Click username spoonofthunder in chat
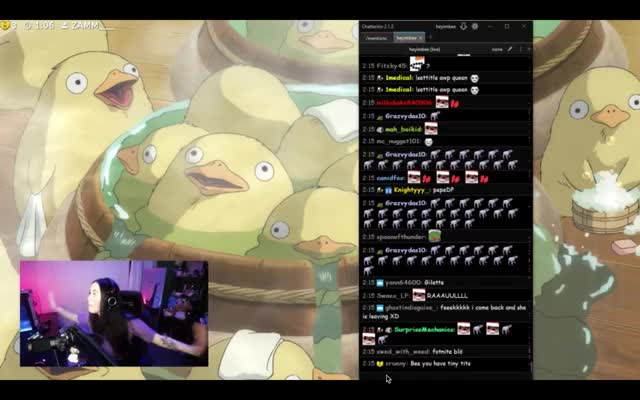Viewport: 640px width, 400px height. 401,237
